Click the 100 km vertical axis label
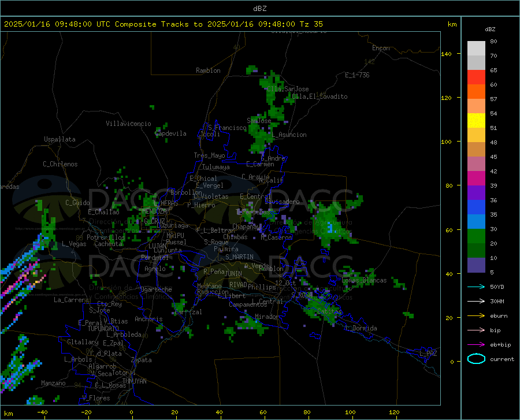520x420 pixels. (447, 142)
